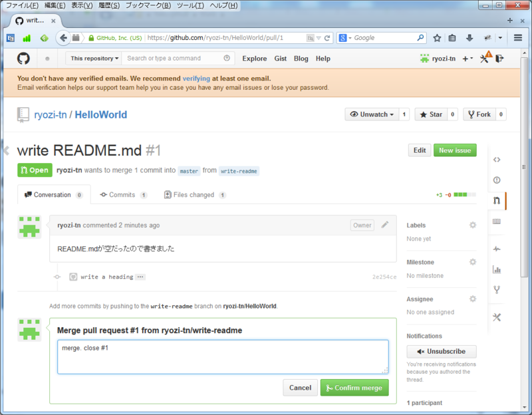Screen dimensions: 532x415
Task: Expand the Unwatch dropdown
Action: (372, 114)
